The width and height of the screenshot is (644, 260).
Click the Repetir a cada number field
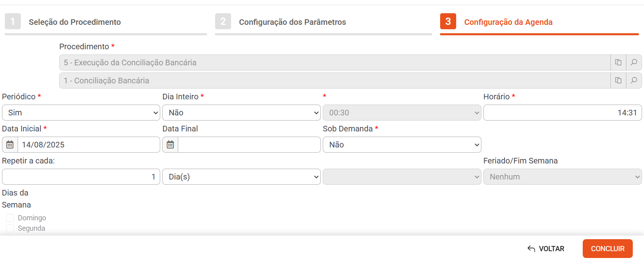(x=81, y=177)
